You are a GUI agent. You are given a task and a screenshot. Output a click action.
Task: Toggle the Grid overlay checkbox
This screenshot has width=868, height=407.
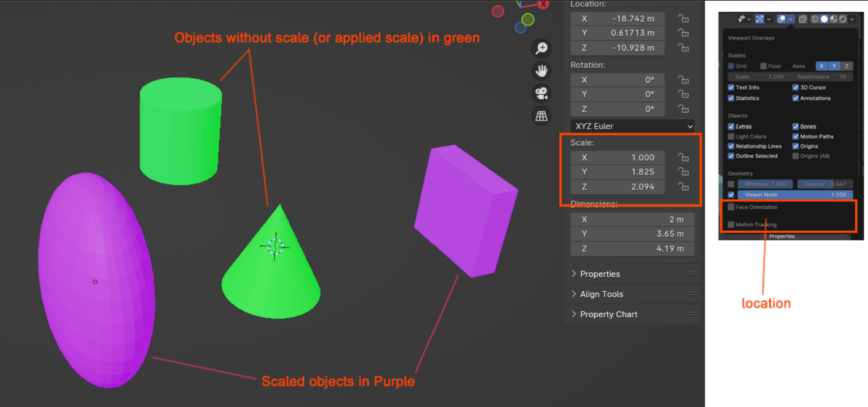pos(731,66)
